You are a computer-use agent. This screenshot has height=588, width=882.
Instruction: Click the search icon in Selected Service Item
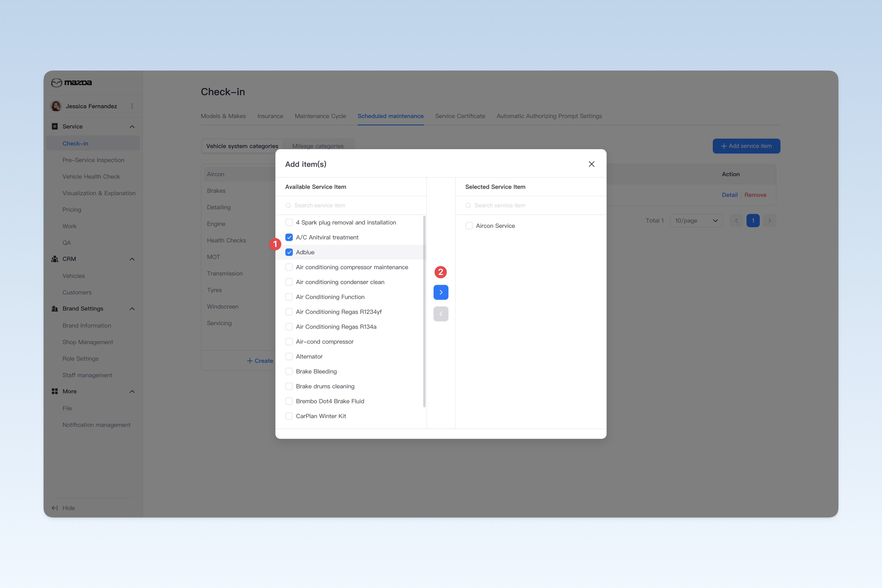(x=468, y=206)
